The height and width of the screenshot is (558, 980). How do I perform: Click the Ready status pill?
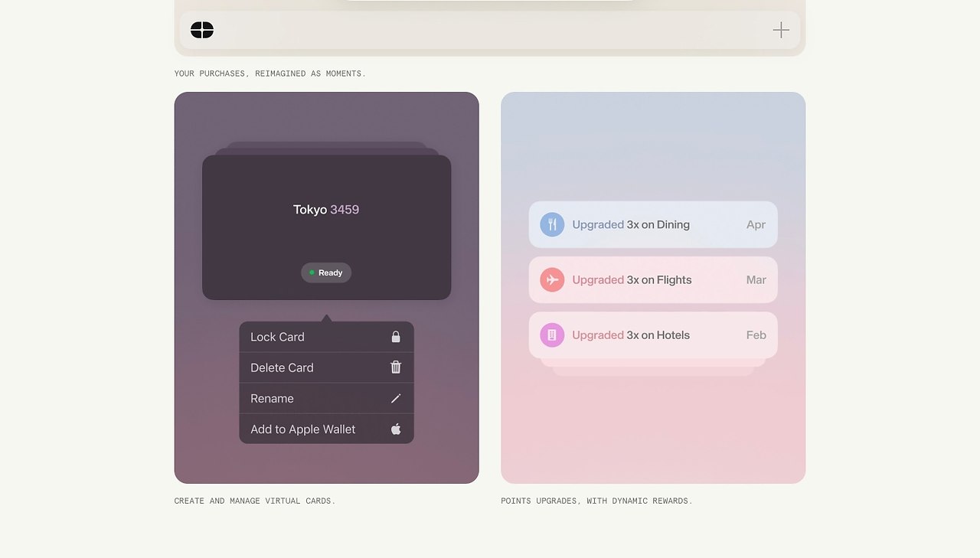[326, 272]
